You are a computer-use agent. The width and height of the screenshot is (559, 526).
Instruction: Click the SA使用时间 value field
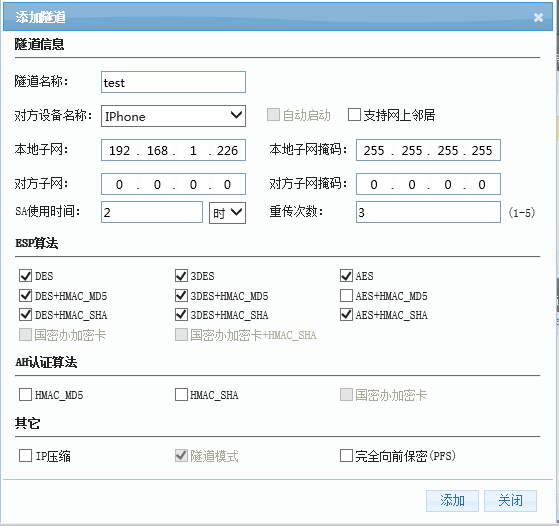pos(152,212)
